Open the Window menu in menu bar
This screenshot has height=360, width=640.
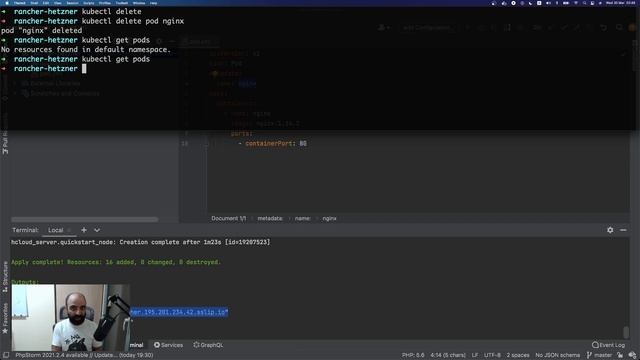[139, 3]
